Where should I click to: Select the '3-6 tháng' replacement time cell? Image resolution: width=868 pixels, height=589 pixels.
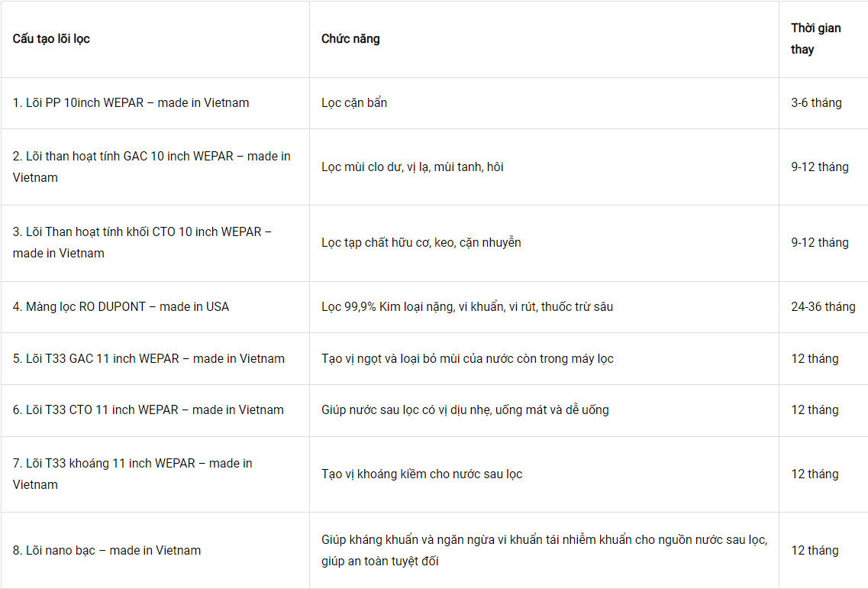816,103
